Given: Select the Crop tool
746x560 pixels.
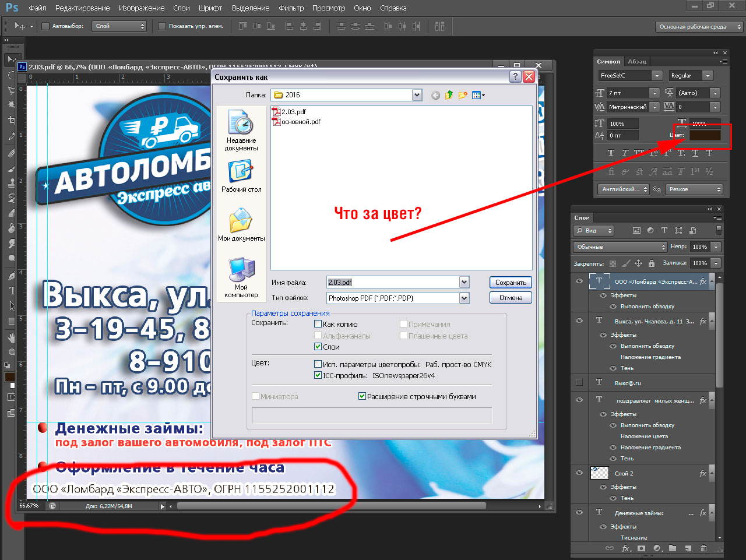Looking at the screenshot, I should point(12,120).
